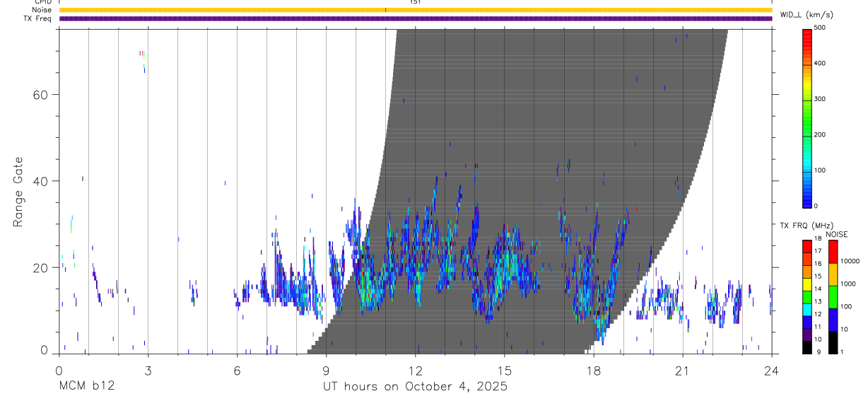This screenshot has height=401, width=868.
Task: Click the 21 hour tick on time axis
Action: pyautogui.click(x=682, y=371)
